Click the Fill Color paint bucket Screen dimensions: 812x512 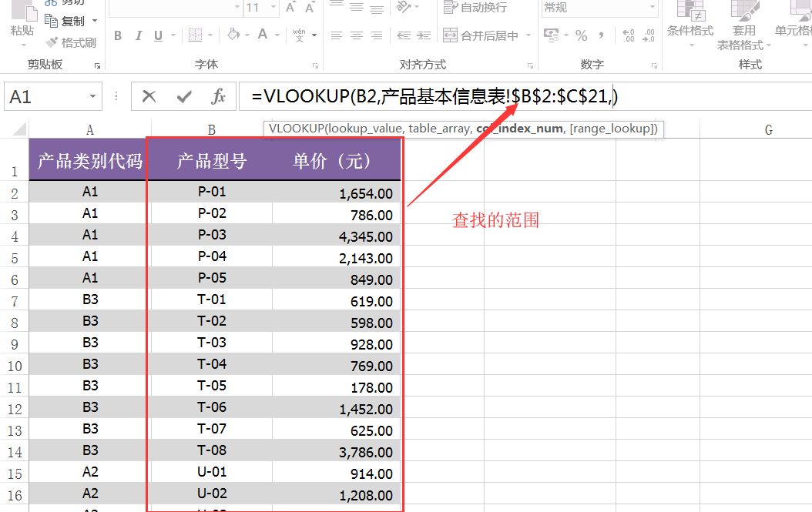233,35
